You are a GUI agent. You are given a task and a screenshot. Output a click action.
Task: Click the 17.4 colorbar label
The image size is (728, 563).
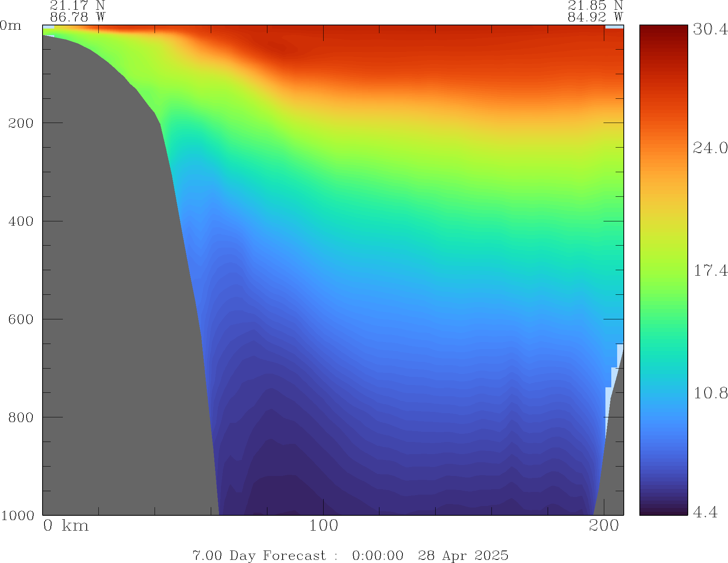point(710,271)
